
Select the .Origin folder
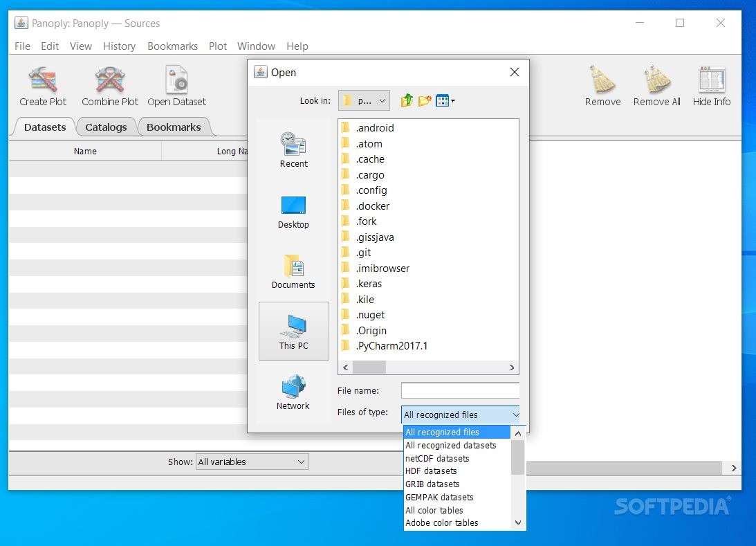pyautogui.click(x=364, y=330)
